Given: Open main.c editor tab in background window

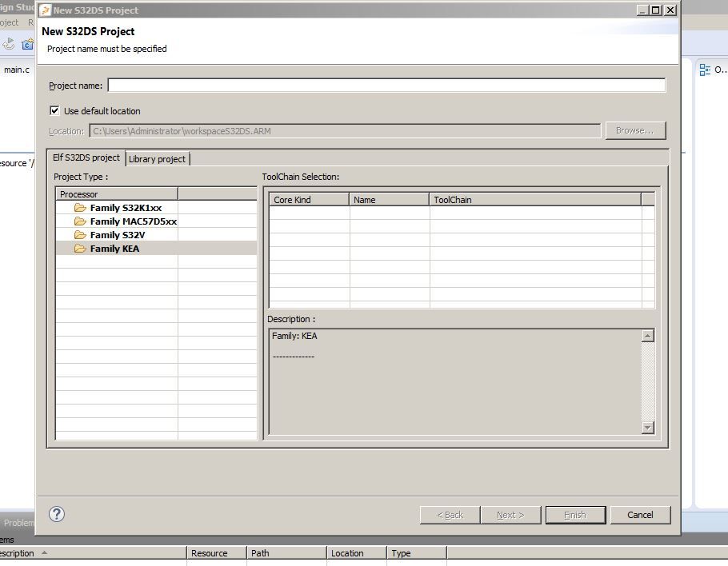Looking at the screenshot, I should 17,70.
